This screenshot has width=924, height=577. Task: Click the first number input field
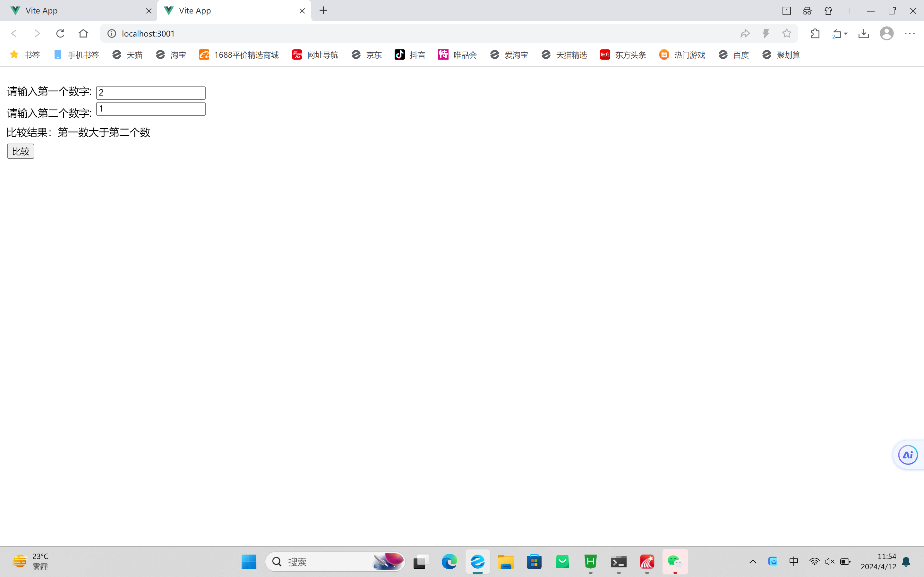click(151, 93)
